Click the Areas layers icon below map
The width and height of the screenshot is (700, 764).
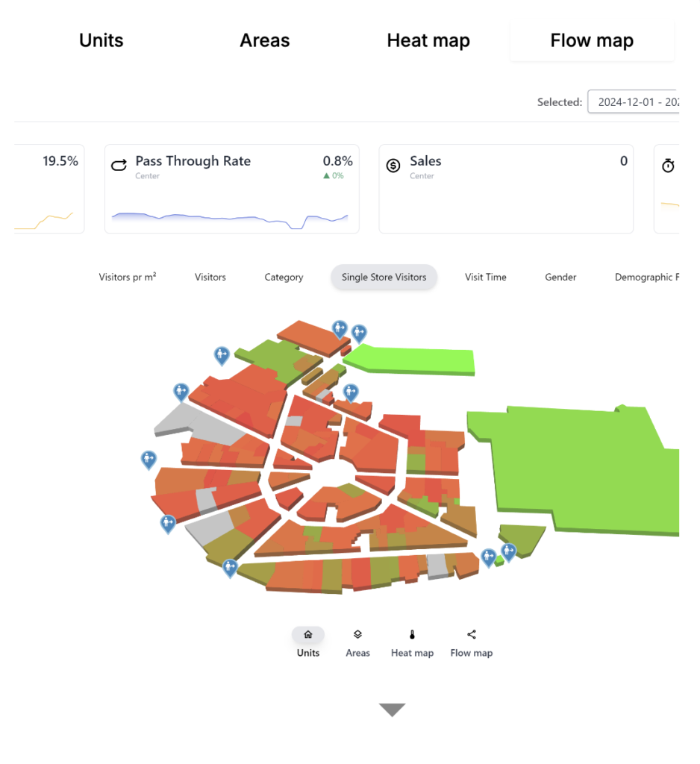tap(357, 635)
